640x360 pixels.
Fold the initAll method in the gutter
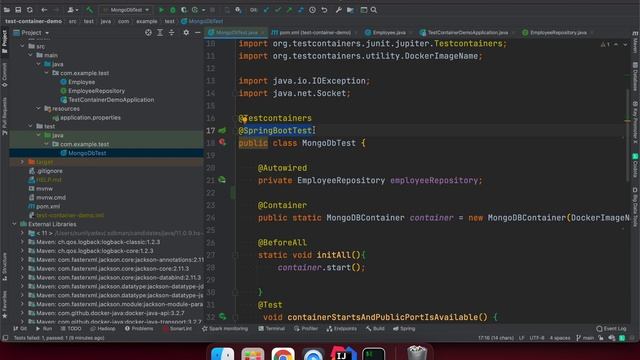pyautogui.click(x=235, y=255)
